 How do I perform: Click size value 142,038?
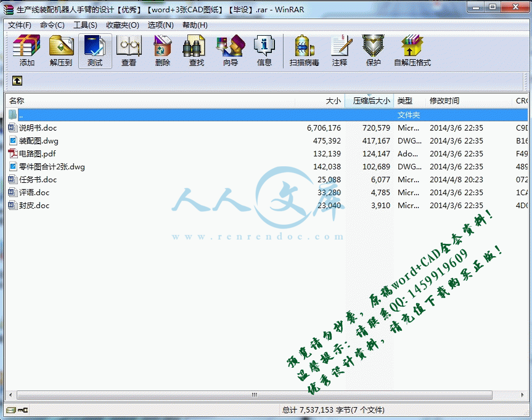(x=327, y=166)
